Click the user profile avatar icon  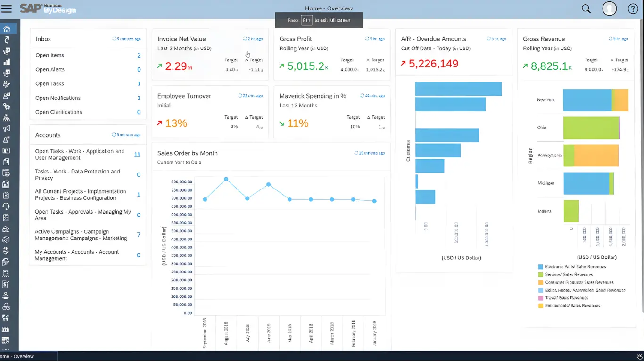tap(609, 8)
